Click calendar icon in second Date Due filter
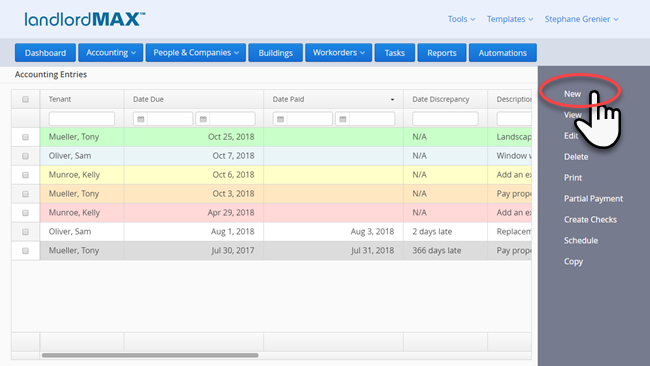650x366 pixels. (x=203, y=119)
